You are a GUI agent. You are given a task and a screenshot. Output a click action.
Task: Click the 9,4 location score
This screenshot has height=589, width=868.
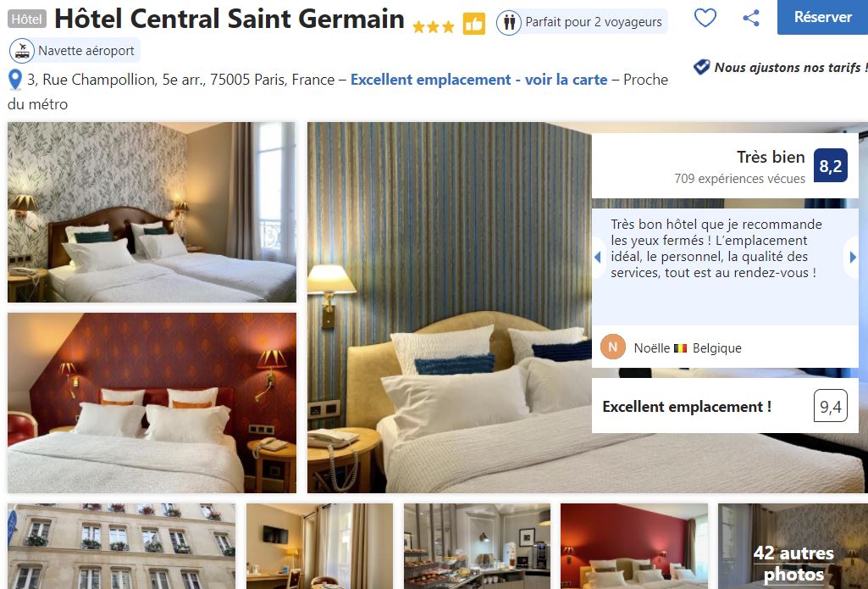[831, 406]
